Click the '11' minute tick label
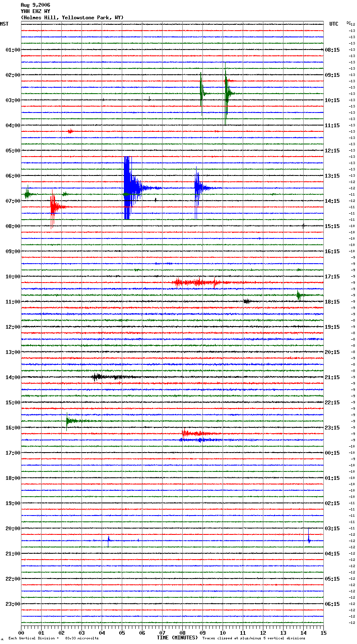This screenshot has width=357, height=644. 243,633
